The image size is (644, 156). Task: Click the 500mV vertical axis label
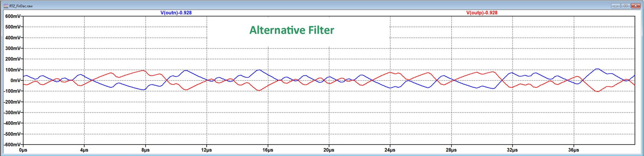[x=13, y=27]
